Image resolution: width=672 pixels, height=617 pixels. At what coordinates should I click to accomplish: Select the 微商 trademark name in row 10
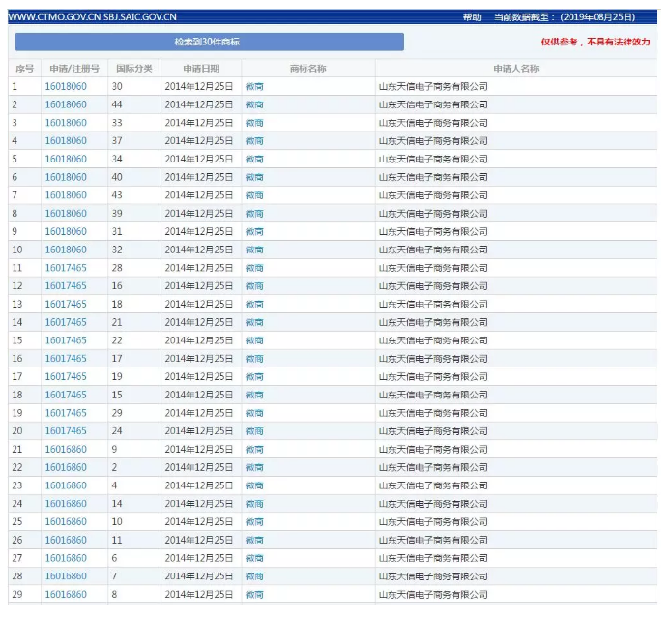[254, 250]
